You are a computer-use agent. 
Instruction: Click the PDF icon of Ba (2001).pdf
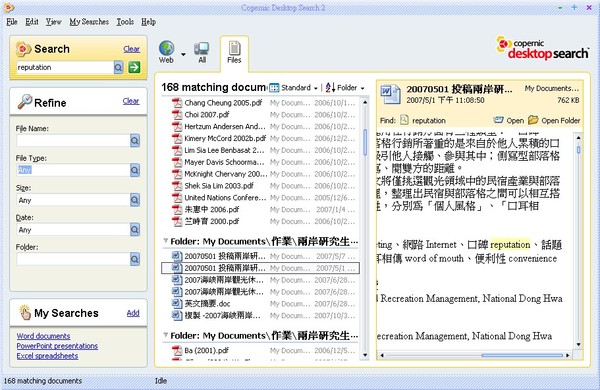[177, 350]
